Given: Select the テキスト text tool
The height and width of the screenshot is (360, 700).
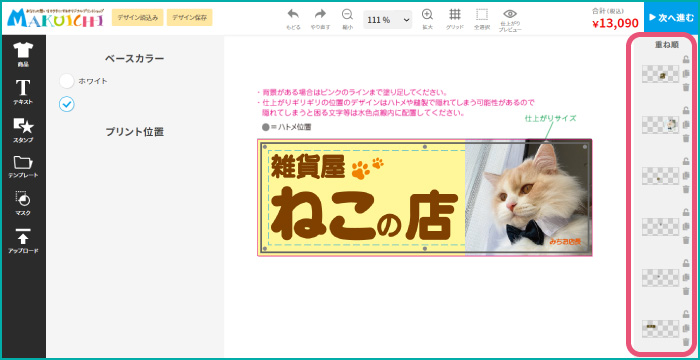Looking at the screenshot, I should pos(23,92).
